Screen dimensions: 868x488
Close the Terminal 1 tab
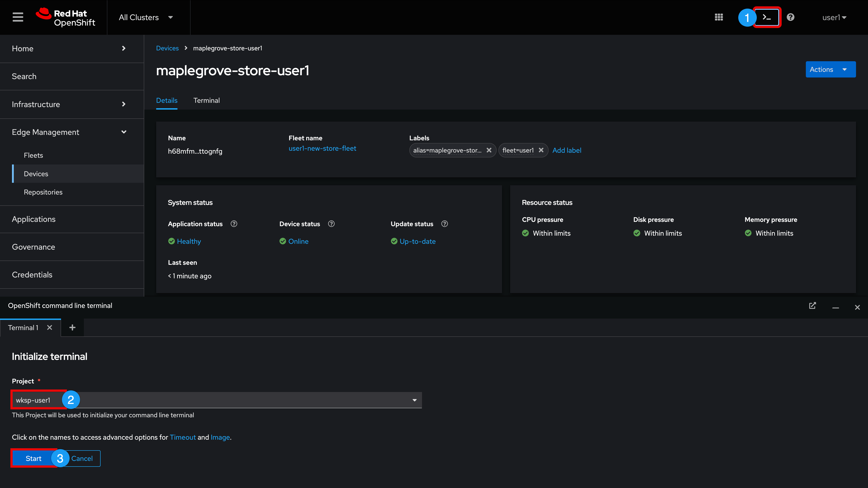click(50, 327)
